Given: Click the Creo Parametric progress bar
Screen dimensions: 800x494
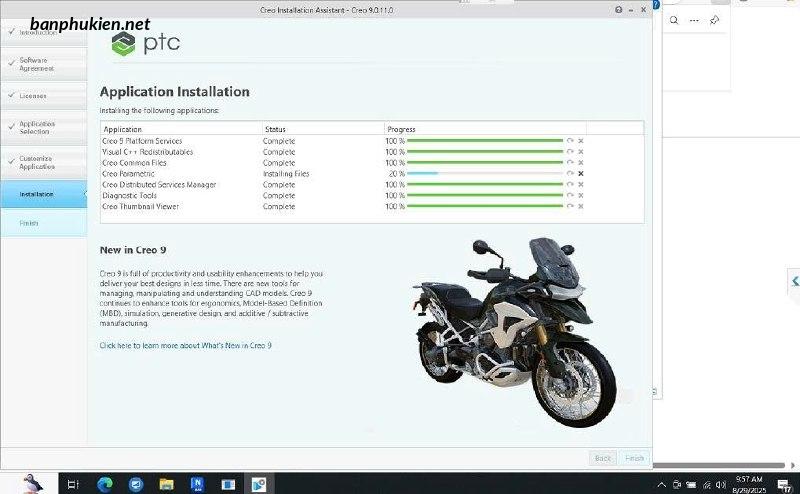Looking at the screenshot, I should pos(485,174).
